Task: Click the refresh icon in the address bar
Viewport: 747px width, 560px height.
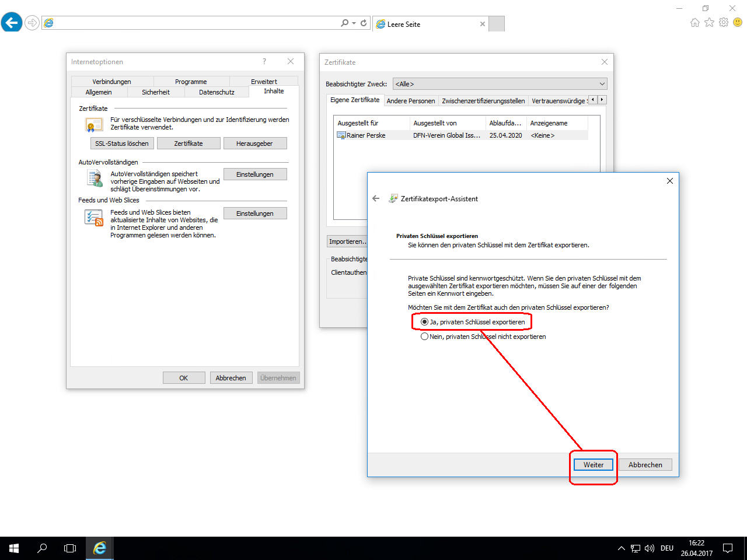Action: point(364,23)
